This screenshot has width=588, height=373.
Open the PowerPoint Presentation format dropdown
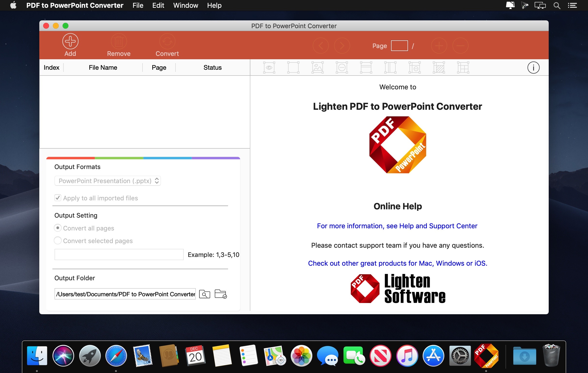point(107,181)
